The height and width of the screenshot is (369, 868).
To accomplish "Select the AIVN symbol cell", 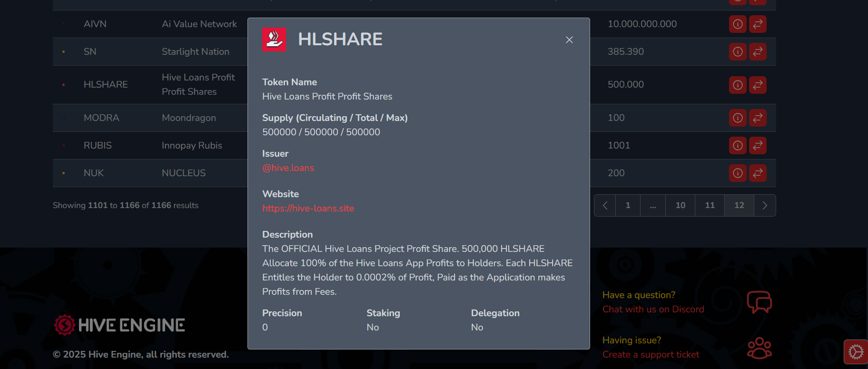I will click(95, 24).
